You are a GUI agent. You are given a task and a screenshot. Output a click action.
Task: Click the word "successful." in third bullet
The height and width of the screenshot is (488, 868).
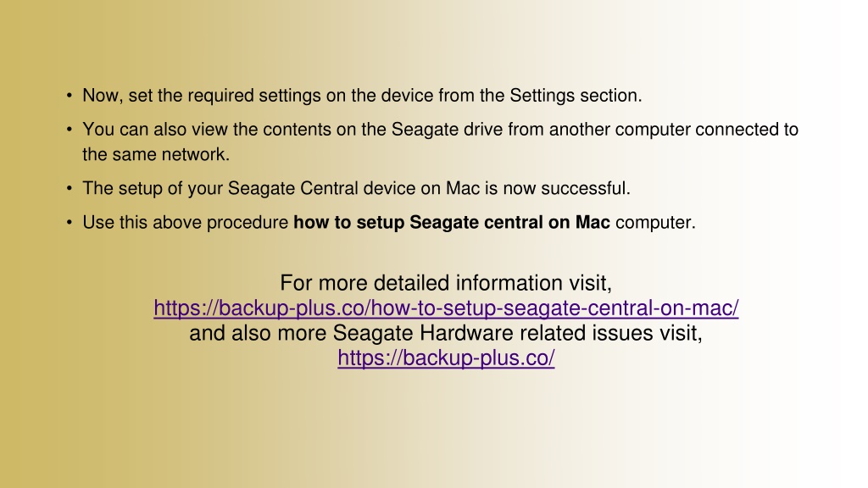pyautogui.click(x=586, y=189)
